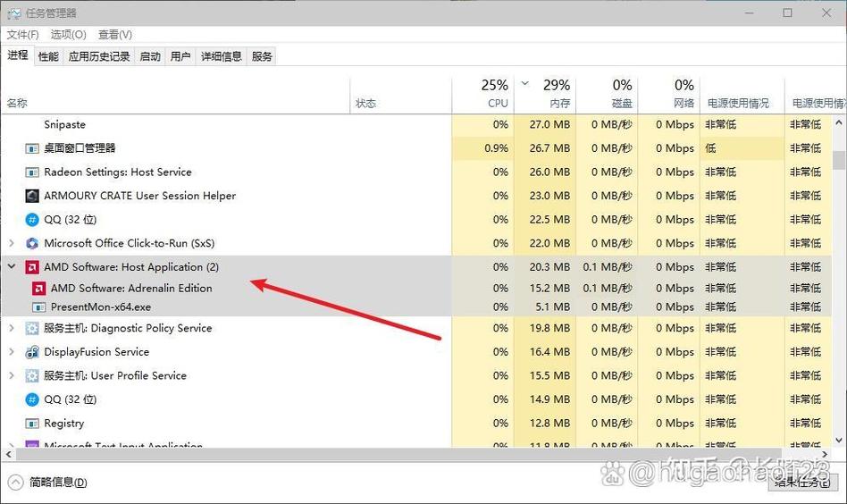Click the 19.8 MB memory cell
The image size is (847, 504).
pos(545,328)
